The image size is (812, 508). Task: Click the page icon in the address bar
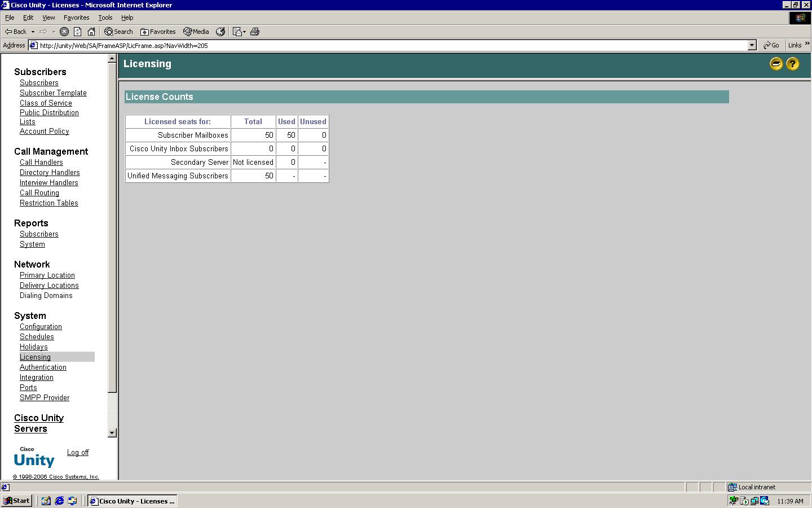pos(33,45)
